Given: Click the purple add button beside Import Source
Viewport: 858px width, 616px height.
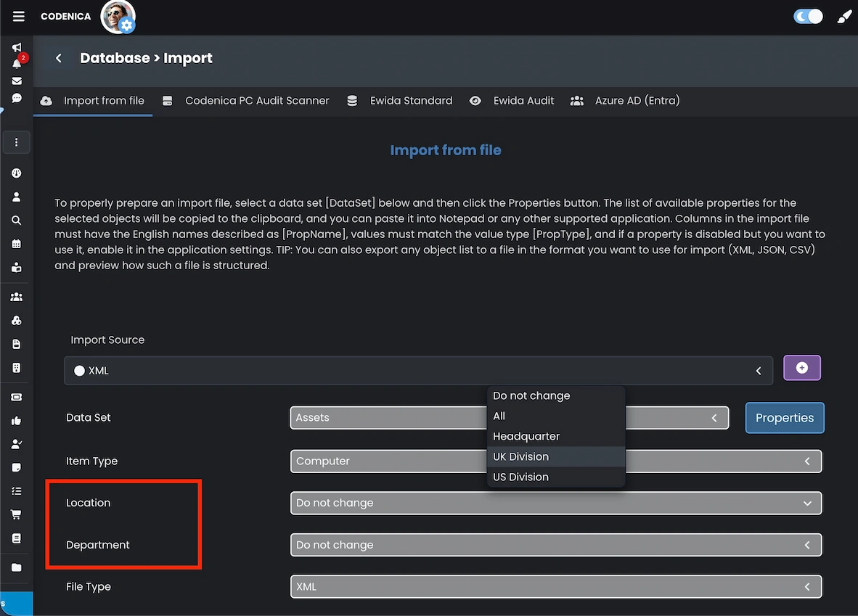Looking at the screenshot, I should pyautogui.click(x=801, y=368).
